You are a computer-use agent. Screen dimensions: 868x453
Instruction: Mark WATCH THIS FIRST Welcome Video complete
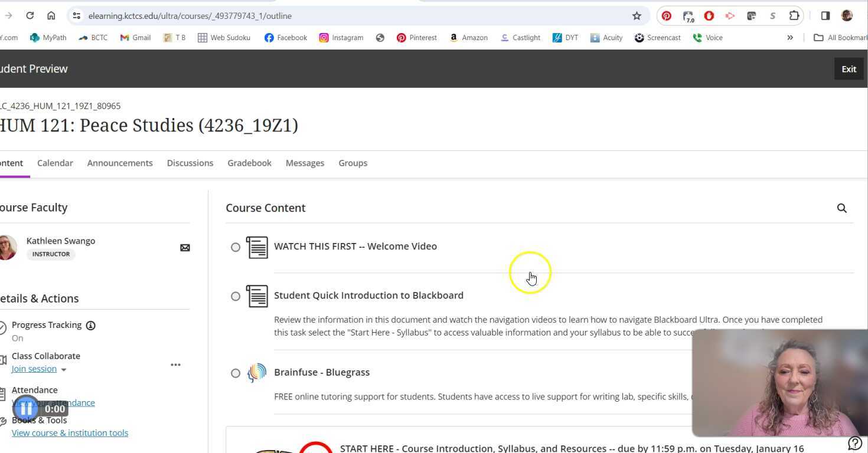pos(236,247)
